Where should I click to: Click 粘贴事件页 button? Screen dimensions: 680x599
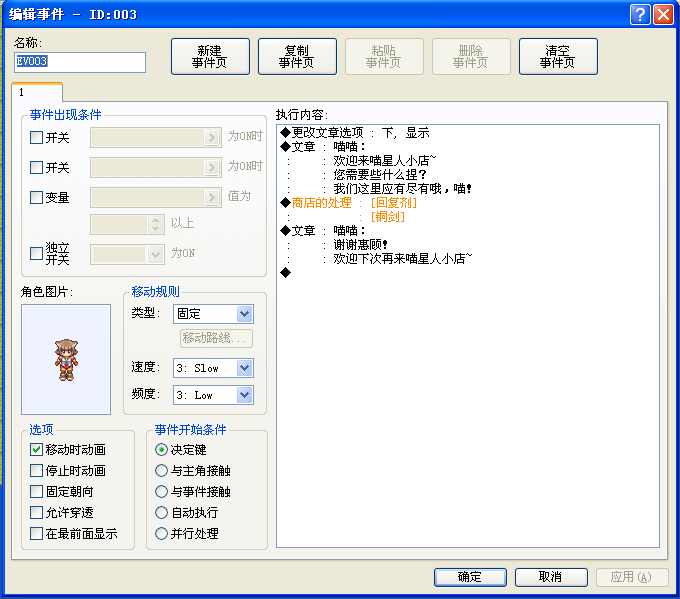click(x=384, y=56)
